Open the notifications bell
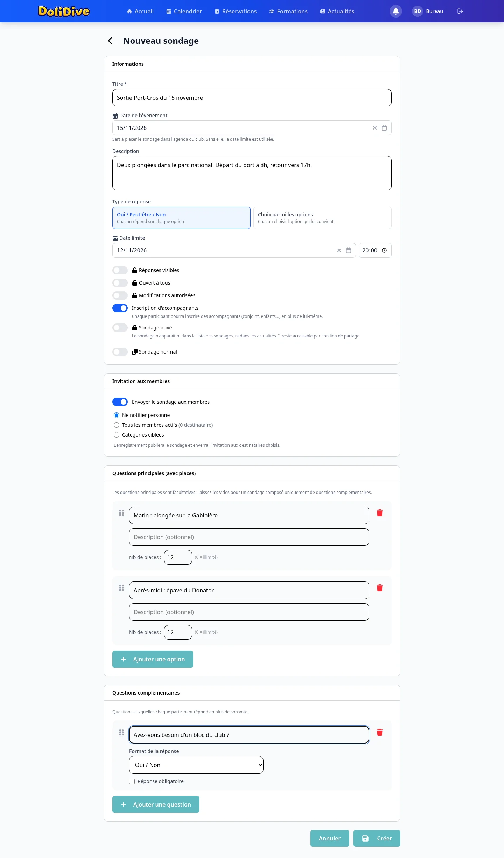The image size is (504, 858). pyautogui.click(x=395, y=11)
